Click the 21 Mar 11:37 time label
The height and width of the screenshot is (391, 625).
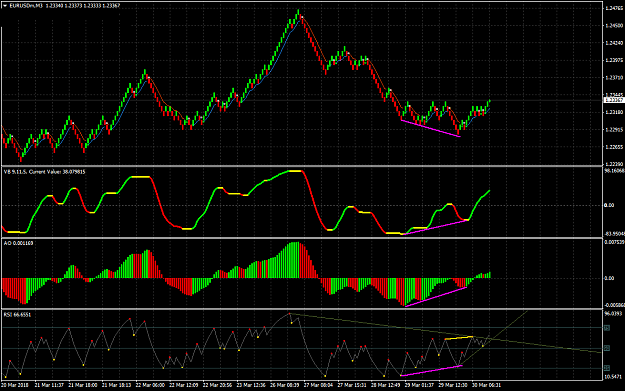(49, 385)
